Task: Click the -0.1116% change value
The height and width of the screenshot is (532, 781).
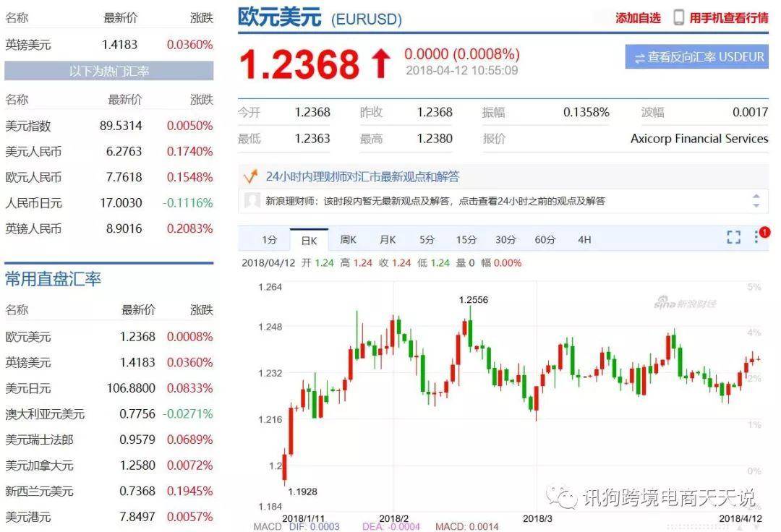Action: (x=188, y=203)
